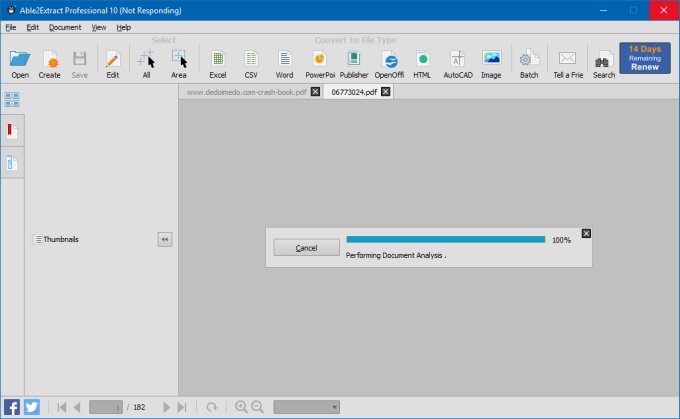Click the Excel conversion icon
The height and width of the screenshot is (419, 680).
click(x=217, y=62)
